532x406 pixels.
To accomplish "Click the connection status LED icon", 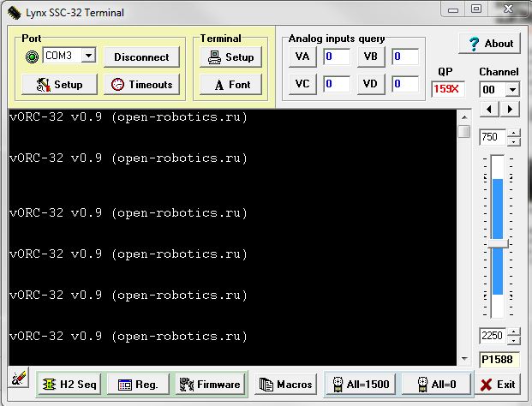I will (x=33, y=57).
